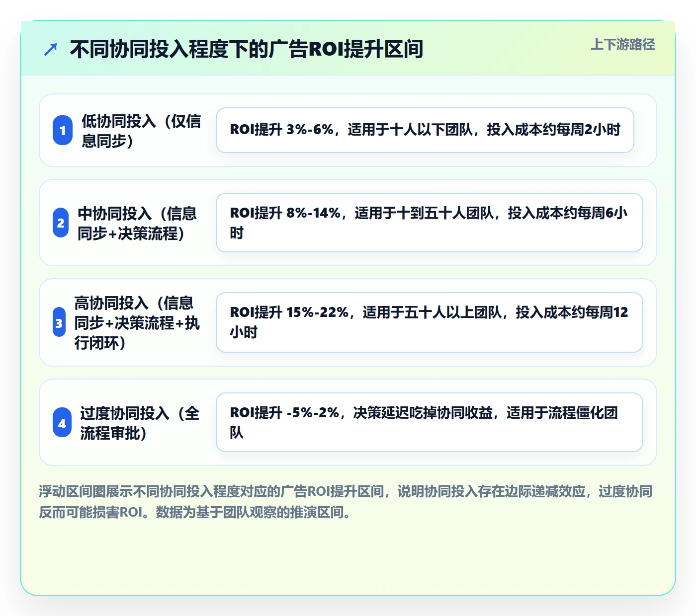Select the 过度协同投入（全流程审批）label

140,423
